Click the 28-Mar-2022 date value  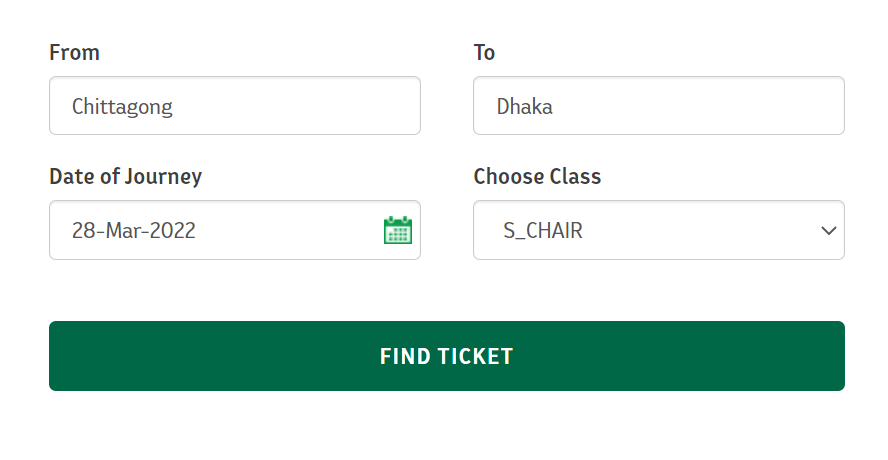coord(134,231)
